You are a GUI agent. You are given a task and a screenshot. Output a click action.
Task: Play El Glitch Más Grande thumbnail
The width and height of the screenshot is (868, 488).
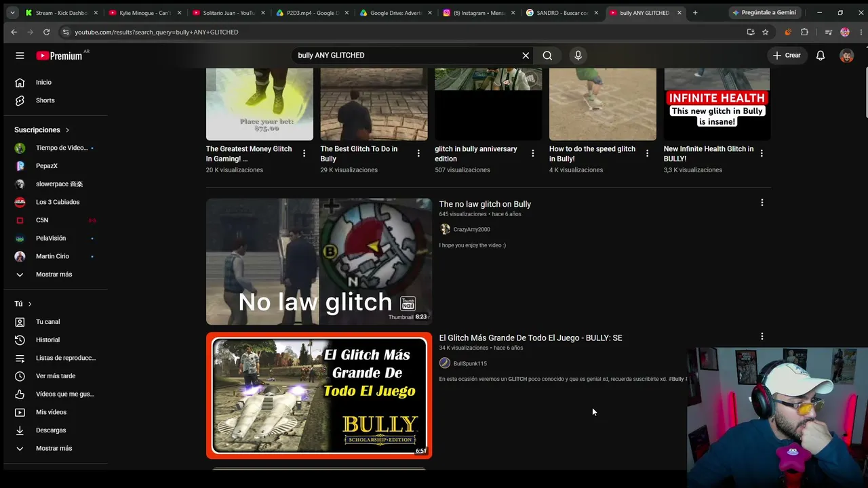[319, 396]
